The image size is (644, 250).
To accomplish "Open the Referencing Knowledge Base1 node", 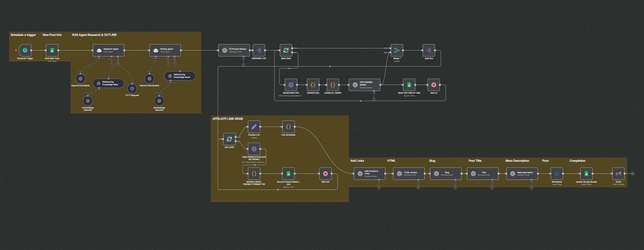I will (x=180, y=76).
